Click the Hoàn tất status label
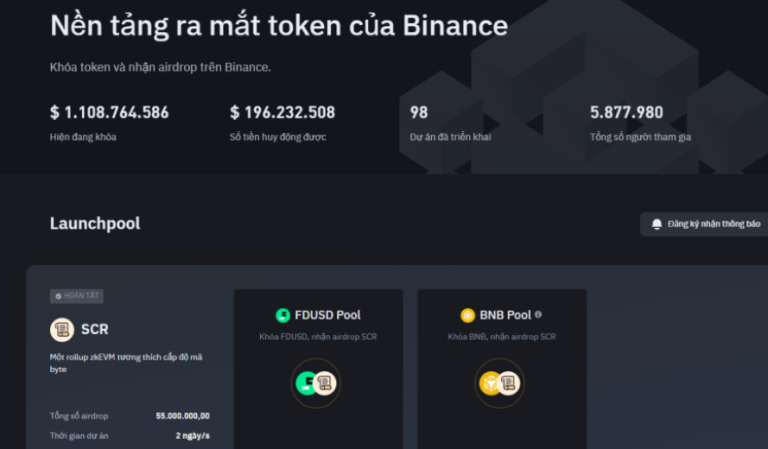Screen dimensions: 768x449 (x=82, y=296)
